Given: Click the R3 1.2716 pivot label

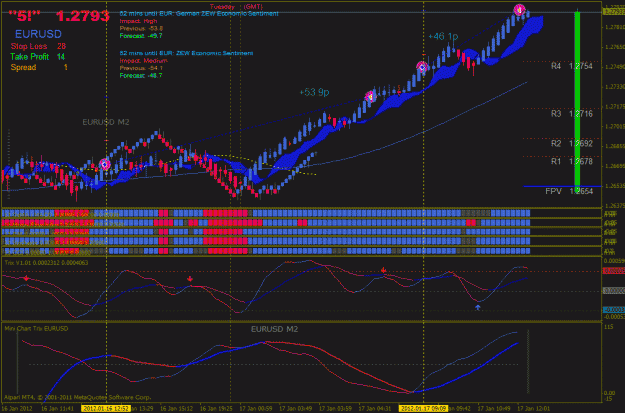Looking at the screenshot, I should pos(572,114).
